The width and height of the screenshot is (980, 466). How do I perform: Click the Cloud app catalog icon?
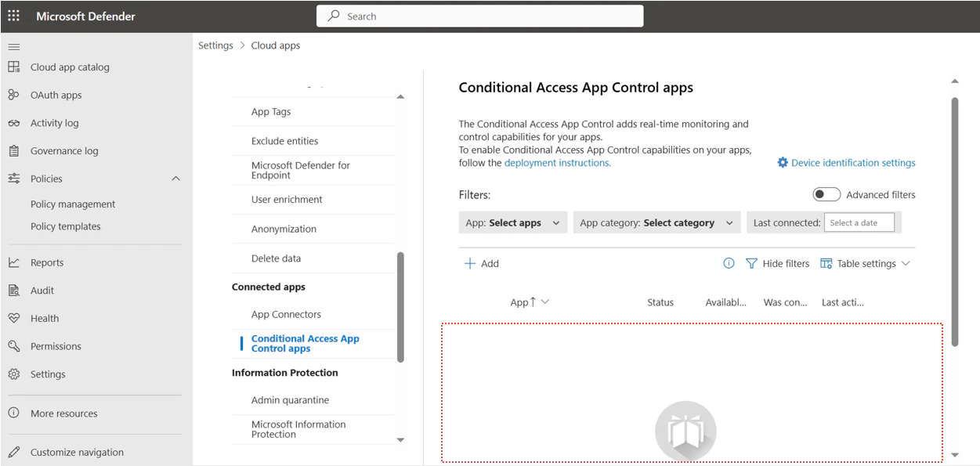(x=14, y=67)
